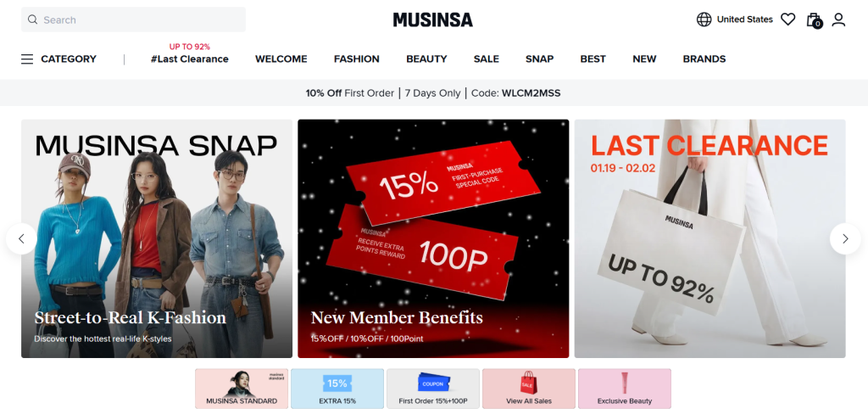
Task: Open the hamburger category menu icon
Action: pos(27,59)
